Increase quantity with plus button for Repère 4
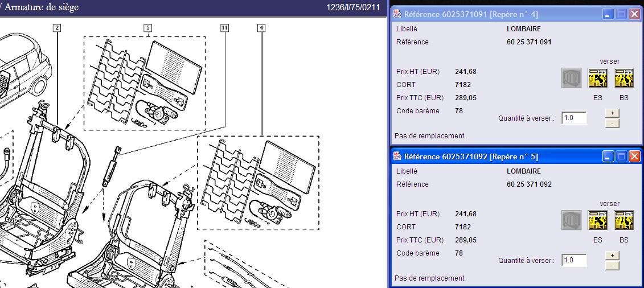 pyautogui.click(x=612, y=113)
